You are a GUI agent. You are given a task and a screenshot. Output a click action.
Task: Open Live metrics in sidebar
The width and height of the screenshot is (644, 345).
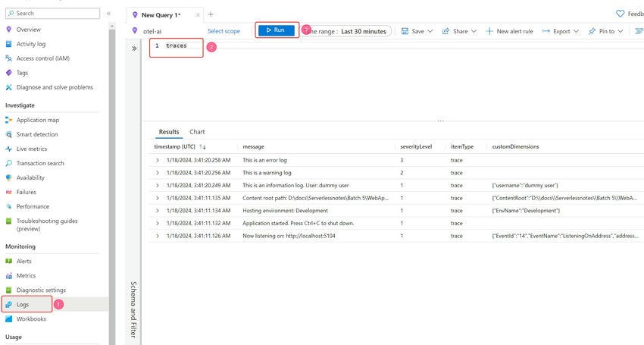27,149
